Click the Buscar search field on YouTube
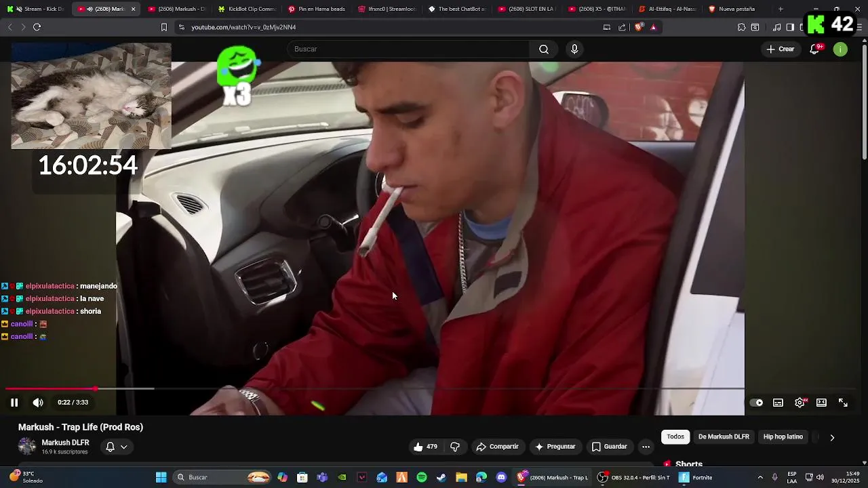868x488 pixels. [408, 49]
